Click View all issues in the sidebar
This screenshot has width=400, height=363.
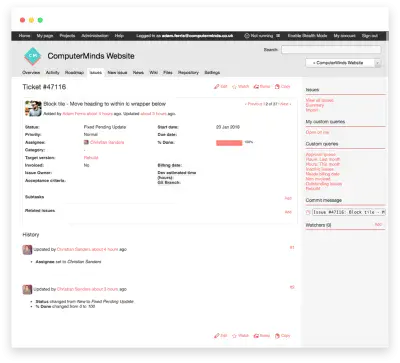[320, 100]
